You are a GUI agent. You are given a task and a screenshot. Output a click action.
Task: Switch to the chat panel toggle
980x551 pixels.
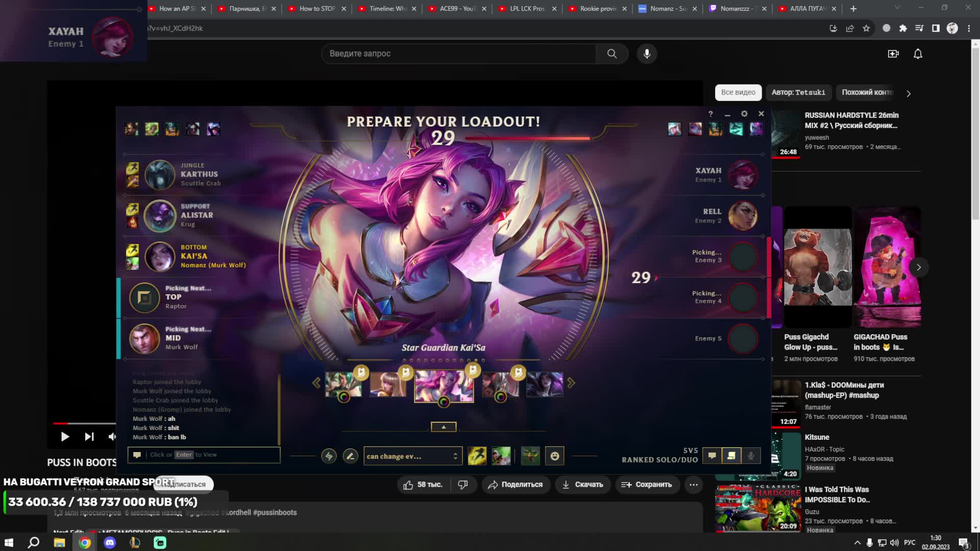[712, 456]
